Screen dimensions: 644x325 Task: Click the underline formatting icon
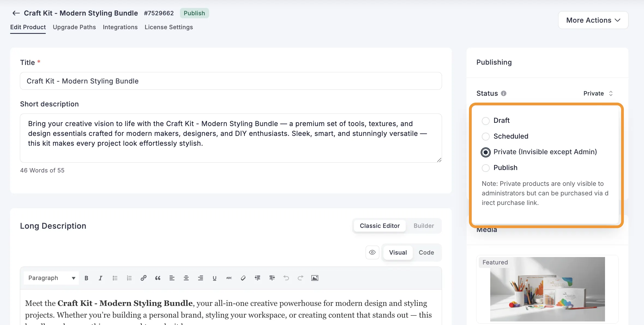click(x=215, y=278)
